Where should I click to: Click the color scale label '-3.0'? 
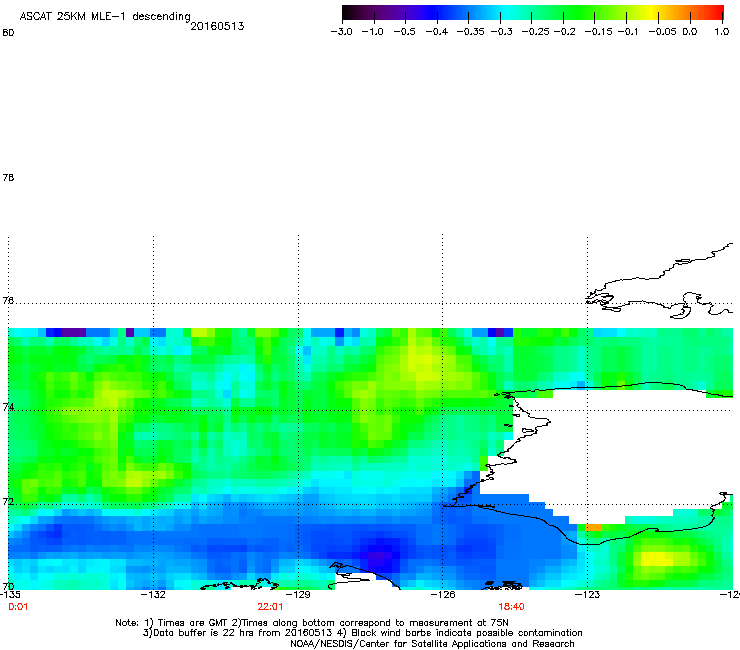(341, 32)
